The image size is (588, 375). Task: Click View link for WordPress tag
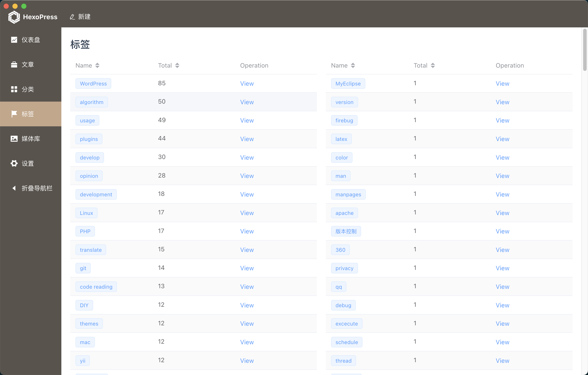pyautogui.click(x=247, y=83)
